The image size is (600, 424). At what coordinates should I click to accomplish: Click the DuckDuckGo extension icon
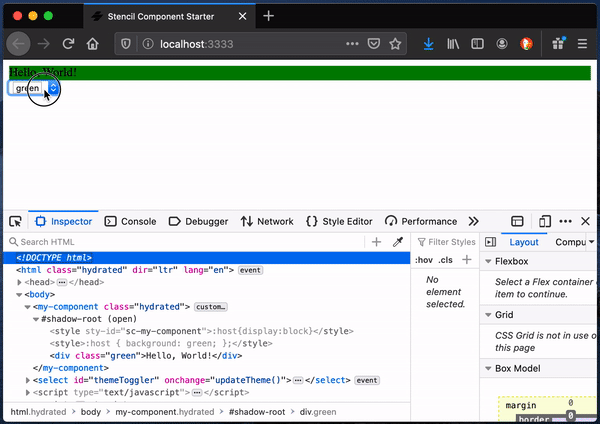point(526,44)
